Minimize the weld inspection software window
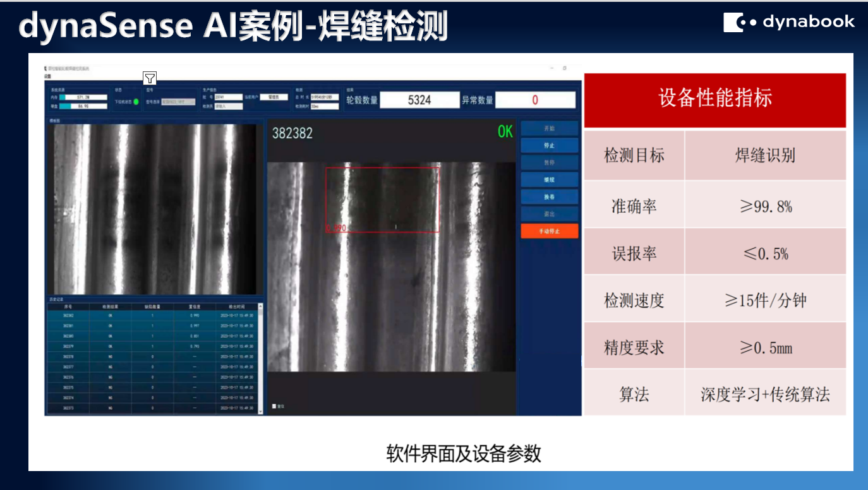The height and width of the screenshot is (490, 868). (x=552, y=68)
